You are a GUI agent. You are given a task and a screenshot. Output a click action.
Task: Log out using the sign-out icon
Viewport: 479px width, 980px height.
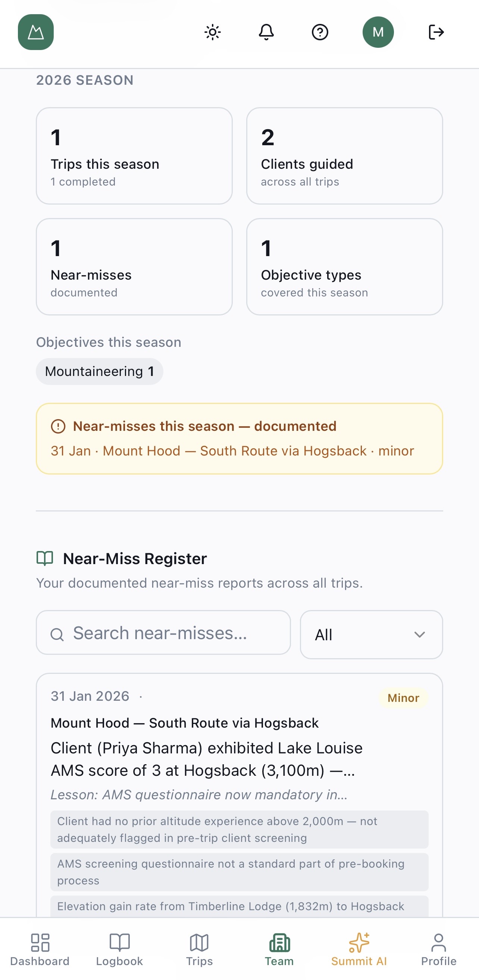point(436,32)
